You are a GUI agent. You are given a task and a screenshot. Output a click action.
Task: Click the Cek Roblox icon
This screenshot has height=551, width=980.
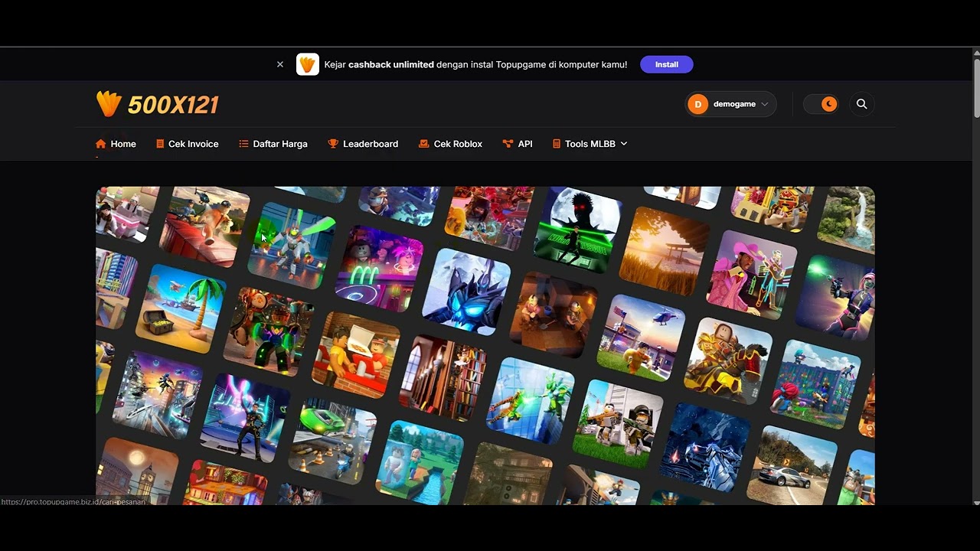point(423,144)
